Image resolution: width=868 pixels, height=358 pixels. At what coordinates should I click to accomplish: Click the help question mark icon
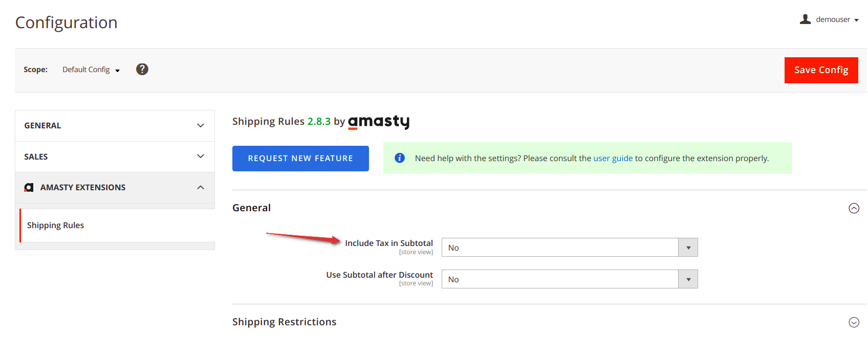(x=142, y=69)
